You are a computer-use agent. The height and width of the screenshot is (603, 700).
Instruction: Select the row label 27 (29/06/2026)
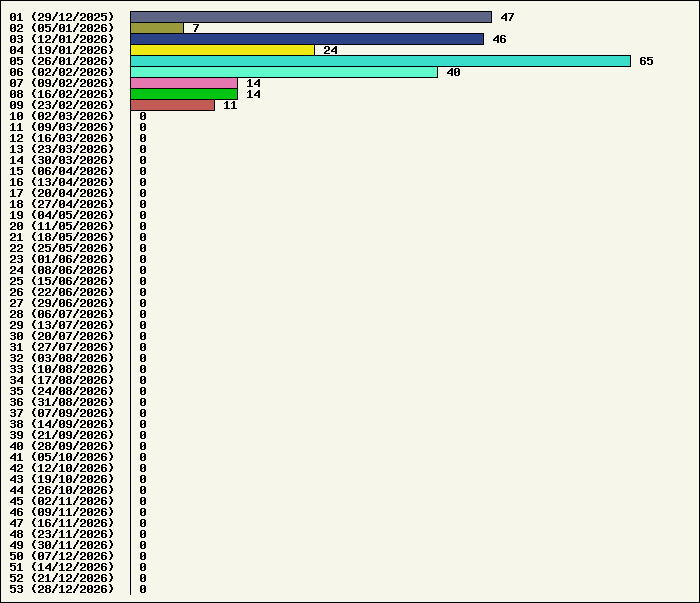pyautogui.click(x=62, y=303)
